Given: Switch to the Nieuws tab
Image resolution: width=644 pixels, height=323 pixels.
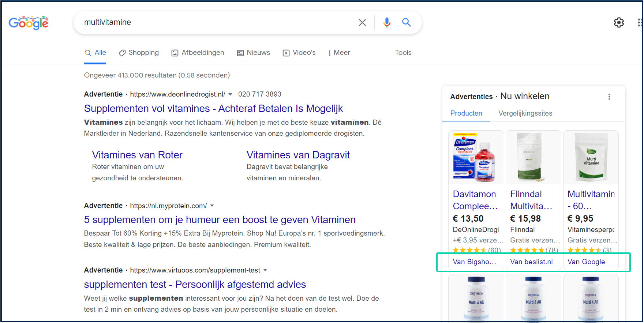Looking at the screenshot, I should pos(253,53).
